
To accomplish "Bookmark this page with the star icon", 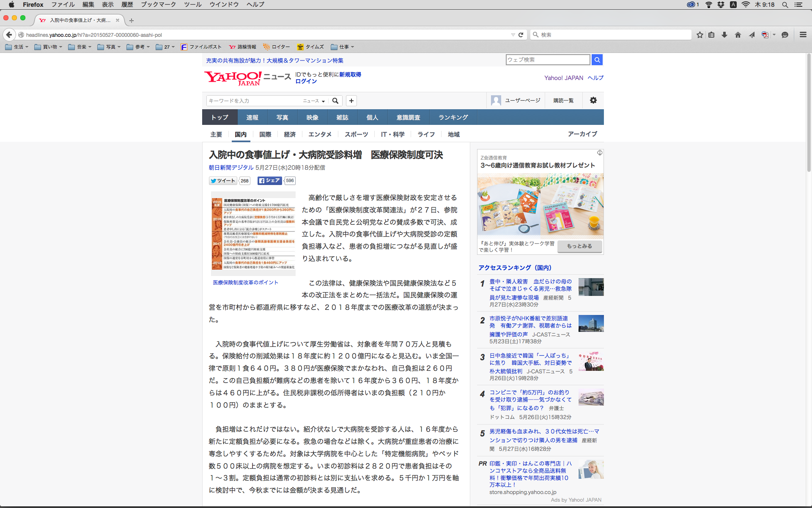I will (x=700, y=35).
